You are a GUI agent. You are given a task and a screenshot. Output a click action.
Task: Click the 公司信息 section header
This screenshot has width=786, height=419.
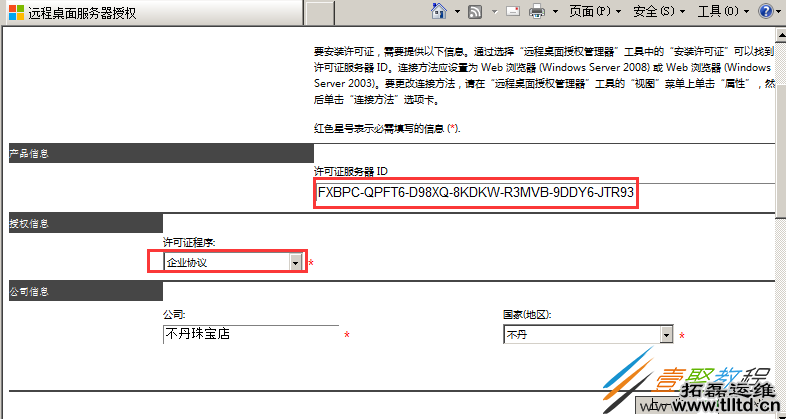pos(86,291)
